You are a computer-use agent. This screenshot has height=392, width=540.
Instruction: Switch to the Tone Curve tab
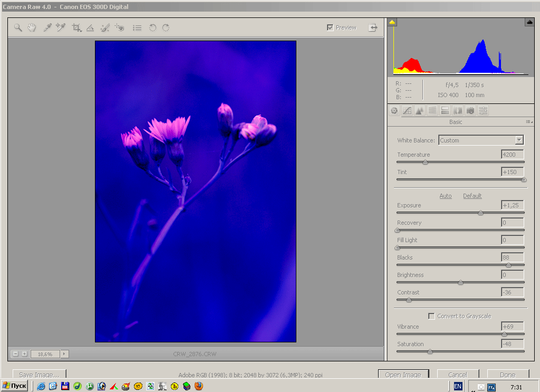coord(407,111)
